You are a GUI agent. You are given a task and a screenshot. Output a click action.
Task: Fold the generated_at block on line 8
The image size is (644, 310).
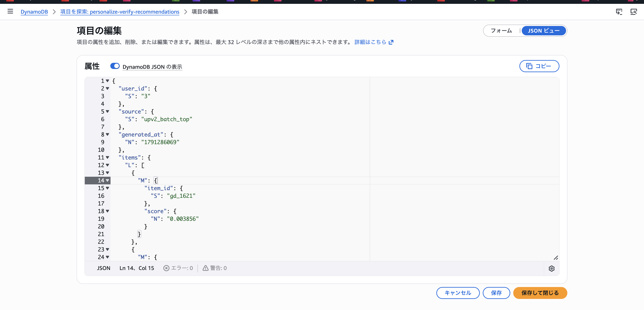[108, 135]
